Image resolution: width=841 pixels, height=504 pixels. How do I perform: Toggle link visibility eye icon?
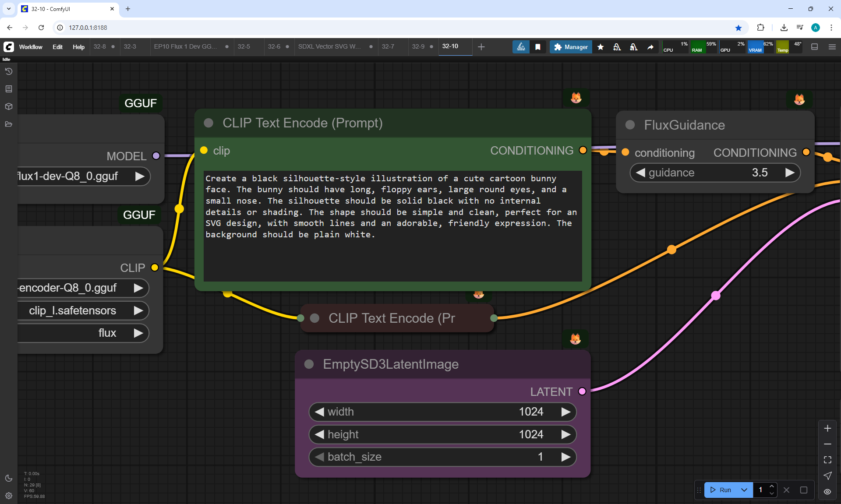[827, 491]
